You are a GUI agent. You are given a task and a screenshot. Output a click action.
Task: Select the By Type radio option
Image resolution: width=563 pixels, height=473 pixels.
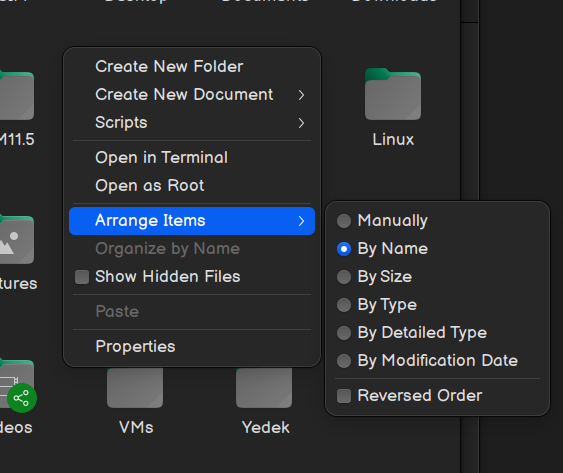point(344,305)
